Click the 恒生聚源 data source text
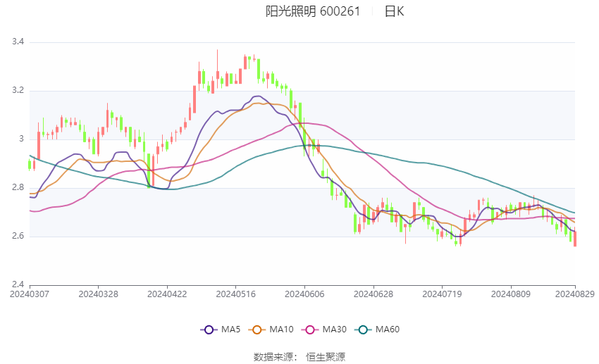 [x=326, y=357]
